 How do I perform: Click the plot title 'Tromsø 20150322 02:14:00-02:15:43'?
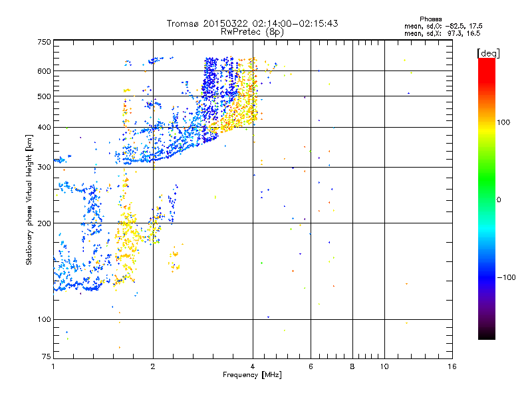pyautogui.click(x=252, y=23)
